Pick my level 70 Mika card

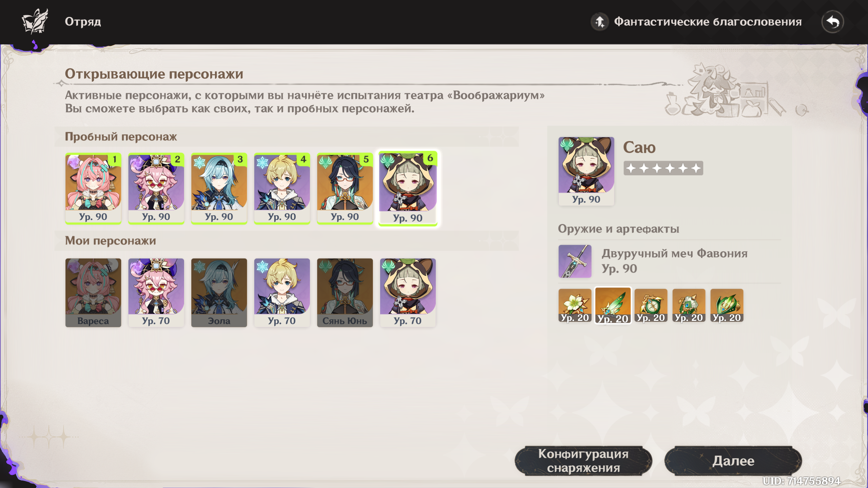pos(282,292)
